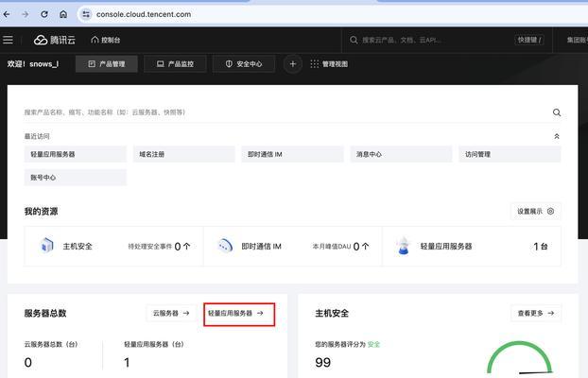Open 主机安全 resource card label
The width and height of the screenshot is (588, 378).
pos(78,247)
